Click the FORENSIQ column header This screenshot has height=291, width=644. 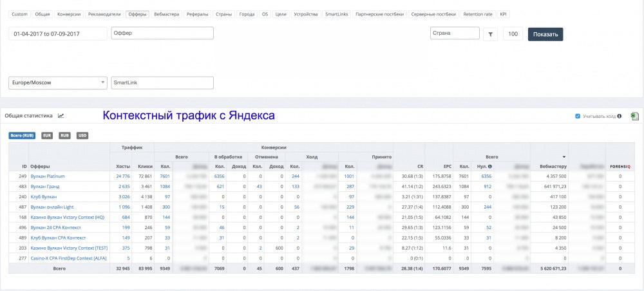pos(620,166)
